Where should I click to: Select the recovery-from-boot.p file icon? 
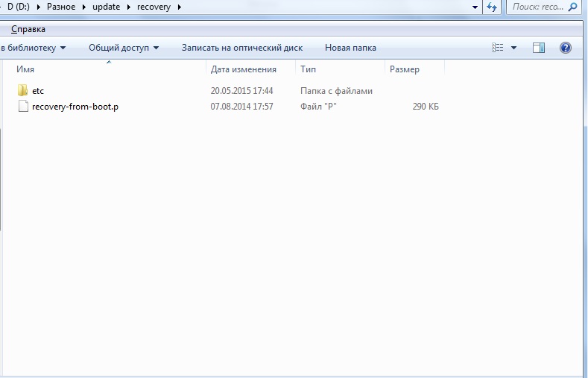point(22,107)
